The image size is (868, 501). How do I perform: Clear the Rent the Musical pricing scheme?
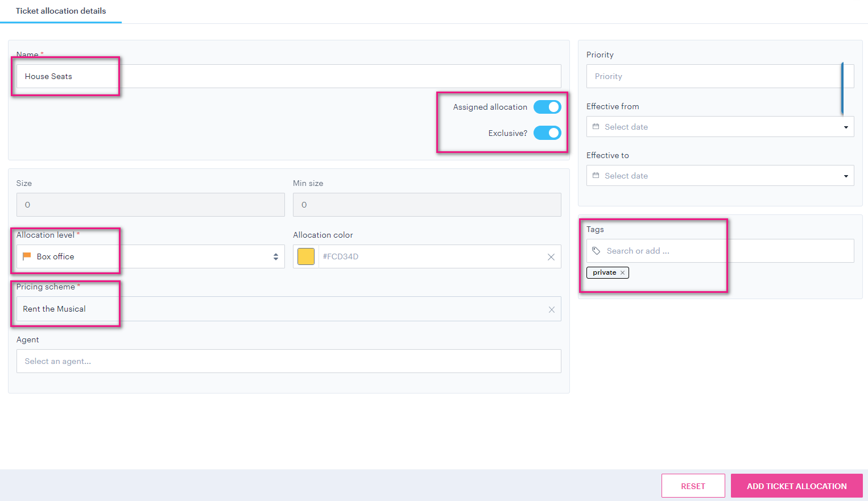pyautogui.click(x=551, y=309)
